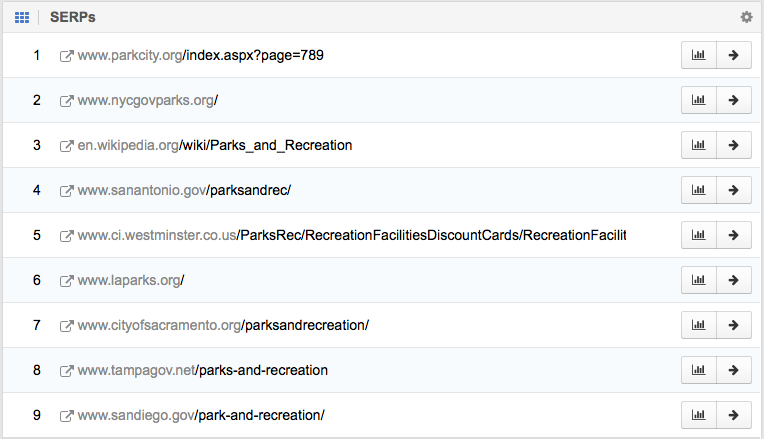The image size is (764, 439).
Task: Click external link icon beside sandiego.gov
Action: coord(67,415)
